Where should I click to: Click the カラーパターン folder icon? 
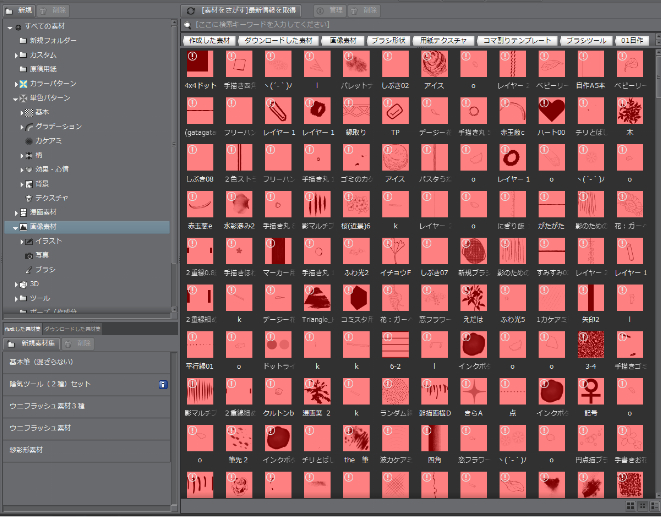pyautogui.click(x=22, y=83)
